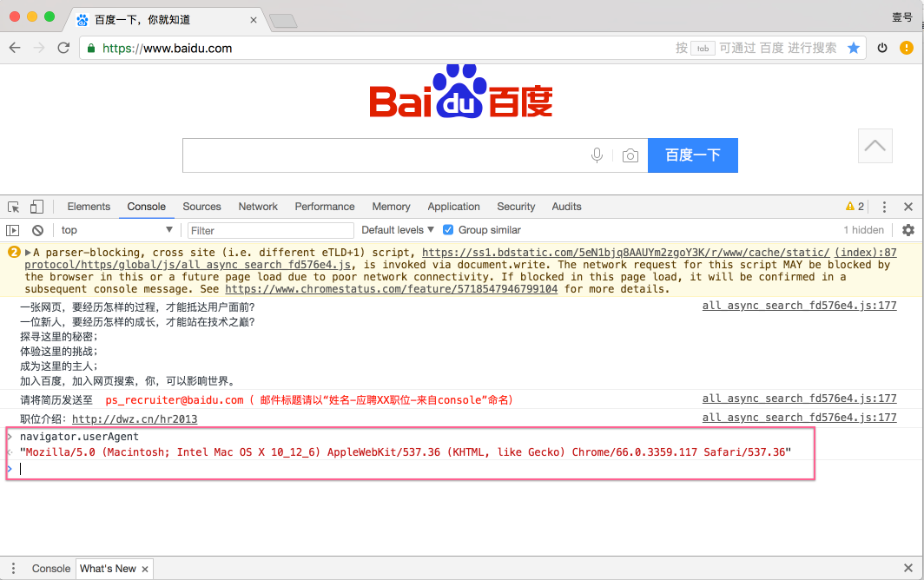Open the top context dropdown
Image resolution: width=924 pixels, height=580 pixels.
coord(116,230)
